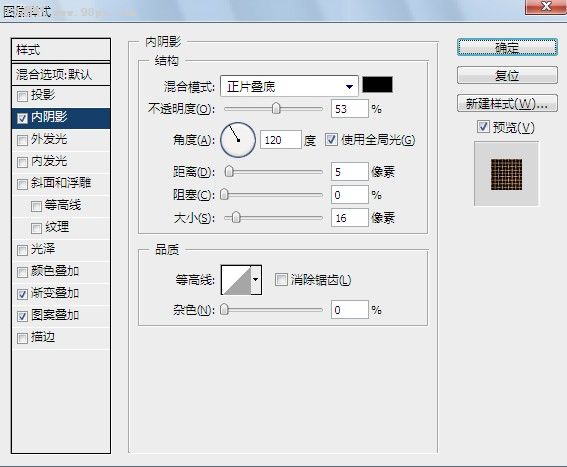The image size is (567, 467).
Task: Click the black shadow color swatch
Action: (377, 84)
